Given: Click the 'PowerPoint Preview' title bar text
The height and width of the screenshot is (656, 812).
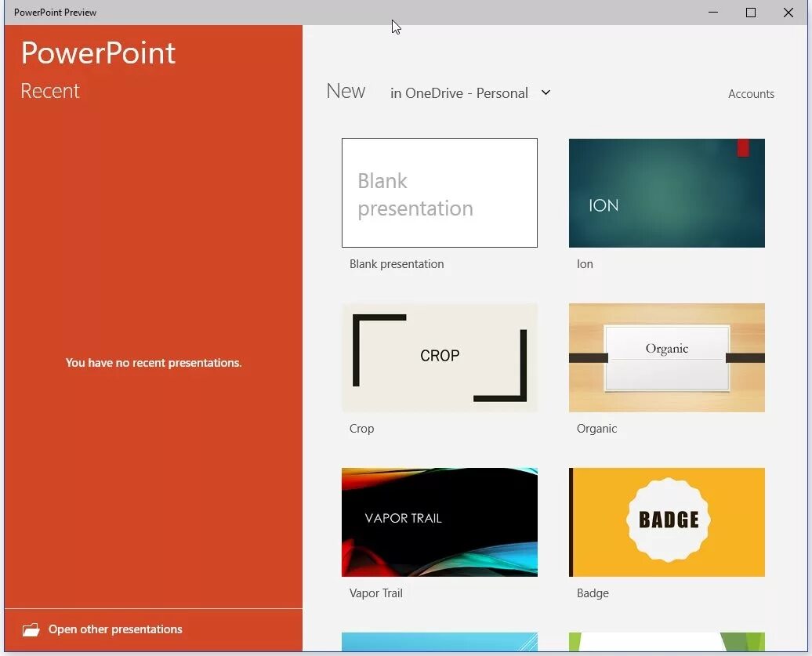Looking at the screenshot, I should [x=55, y=13].
